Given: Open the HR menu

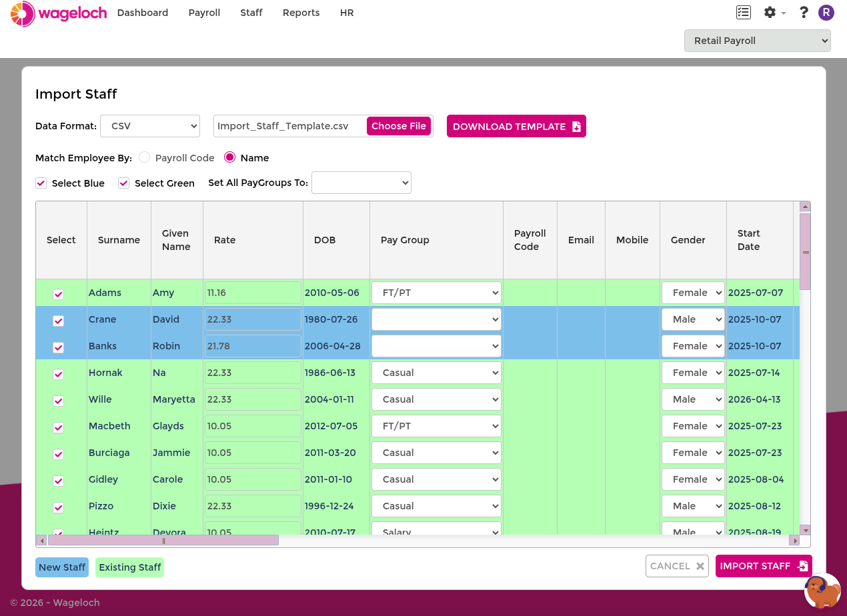Looking at the screenshot, I should click(347, 13).
